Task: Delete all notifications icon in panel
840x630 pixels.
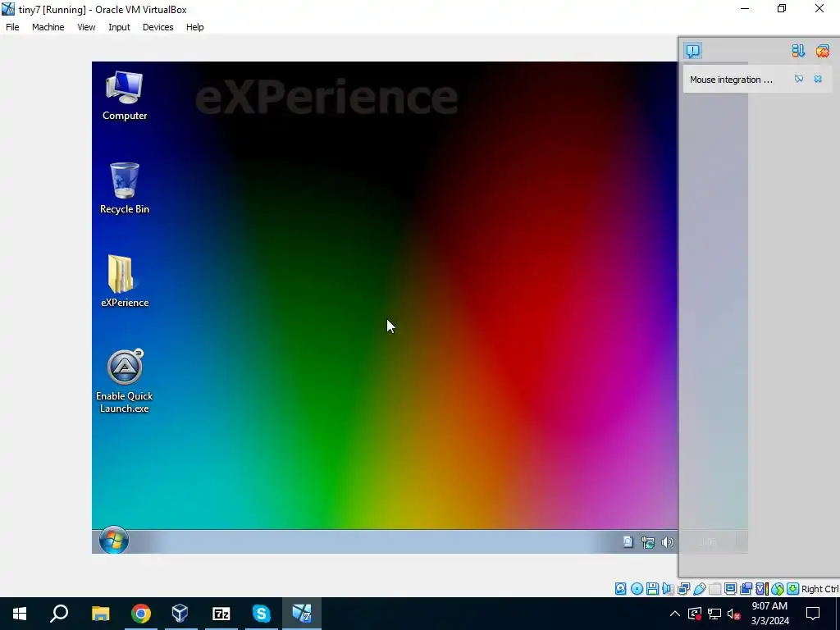Action: click(x=822, y=51)
